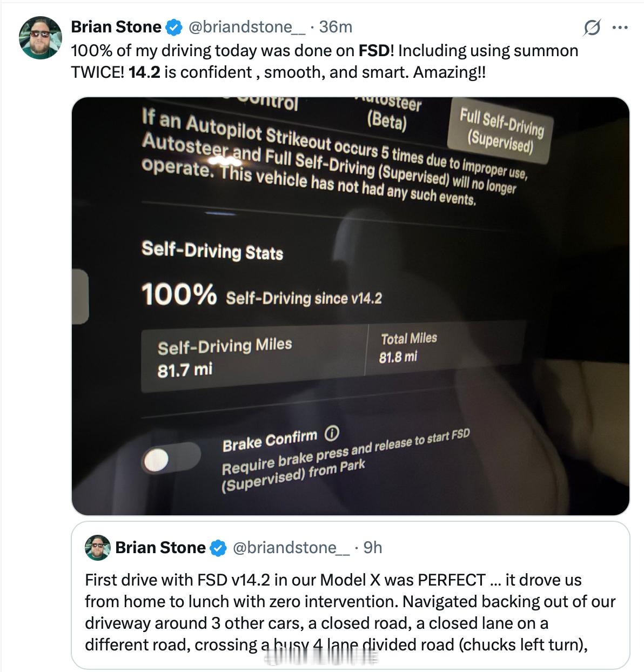Click the @briandstone__ handle in quoted tweet
The image size is (644, 672).
[x=291, y=548]
